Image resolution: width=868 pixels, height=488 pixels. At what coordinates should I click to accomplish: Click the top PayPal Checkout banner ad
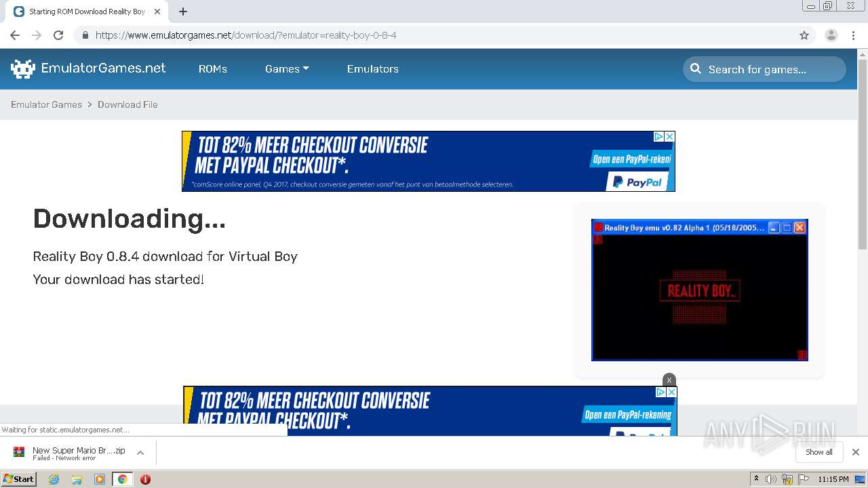tap(429, 161)
